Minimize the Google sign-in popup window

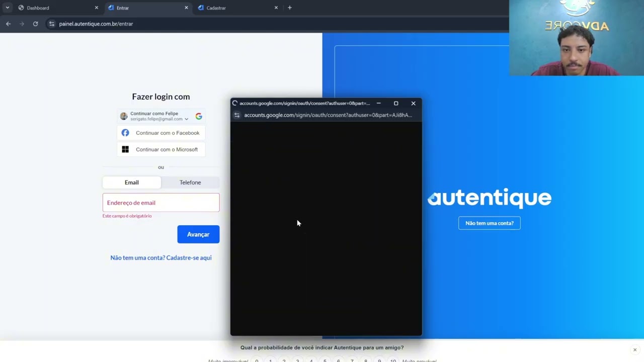click(378, 103)
